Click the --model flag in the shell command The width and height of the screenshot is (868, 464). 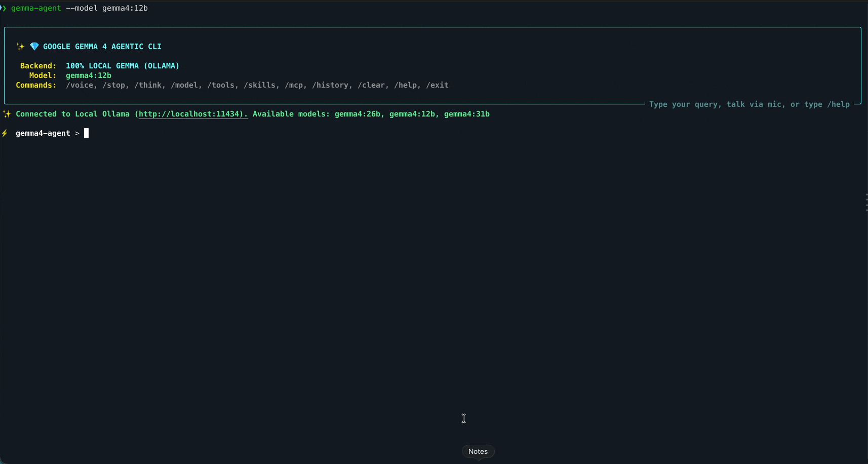[x=82, y=8]
